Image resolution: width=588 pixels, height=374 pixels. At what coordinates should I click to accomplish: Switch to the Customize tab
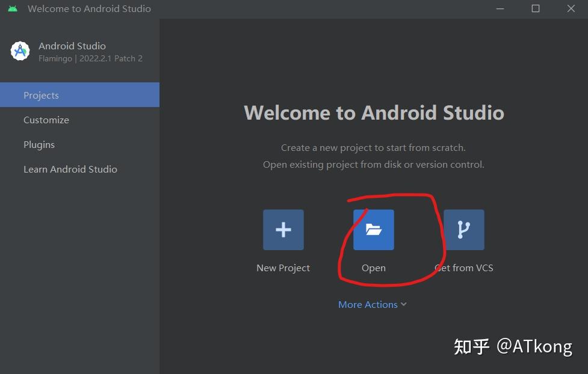coord(46,120)
